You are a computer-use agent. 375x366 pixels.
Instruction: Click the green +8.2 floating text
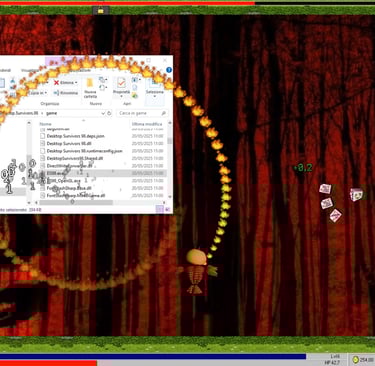coord(303,168)
